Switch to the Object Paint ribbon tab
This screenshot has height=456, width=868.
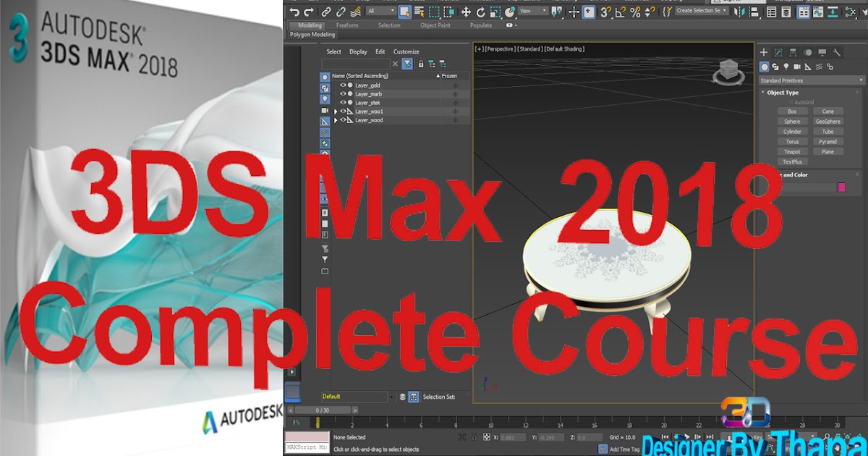click(435, 25)
